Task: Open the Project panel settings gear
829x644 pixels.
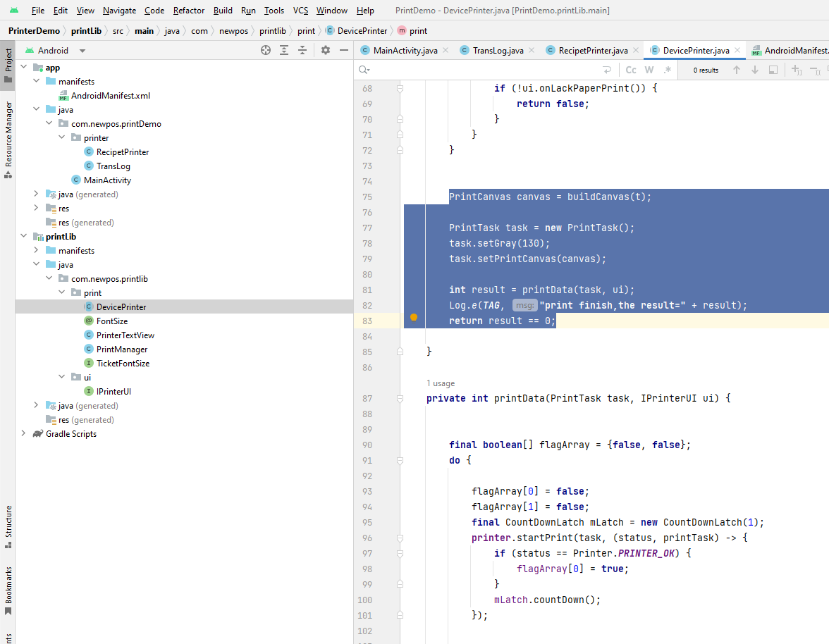Action: tap(326, 50)
